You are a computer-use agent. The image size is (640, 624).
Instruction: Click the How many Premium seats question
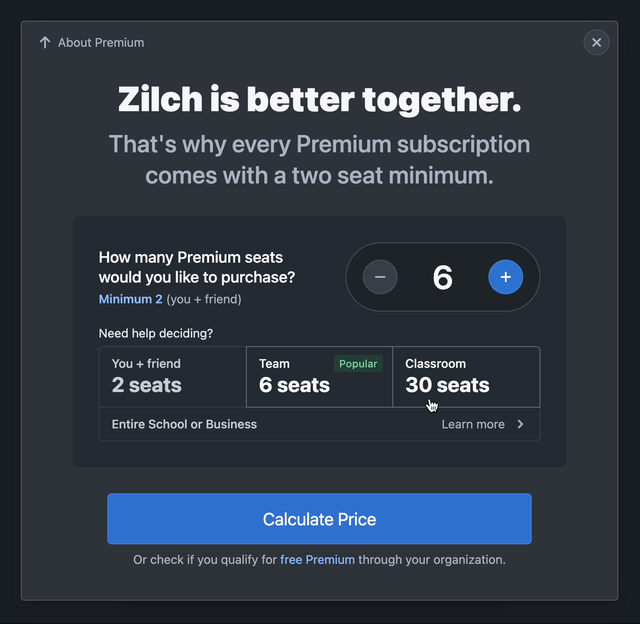[x=197, y=267]
